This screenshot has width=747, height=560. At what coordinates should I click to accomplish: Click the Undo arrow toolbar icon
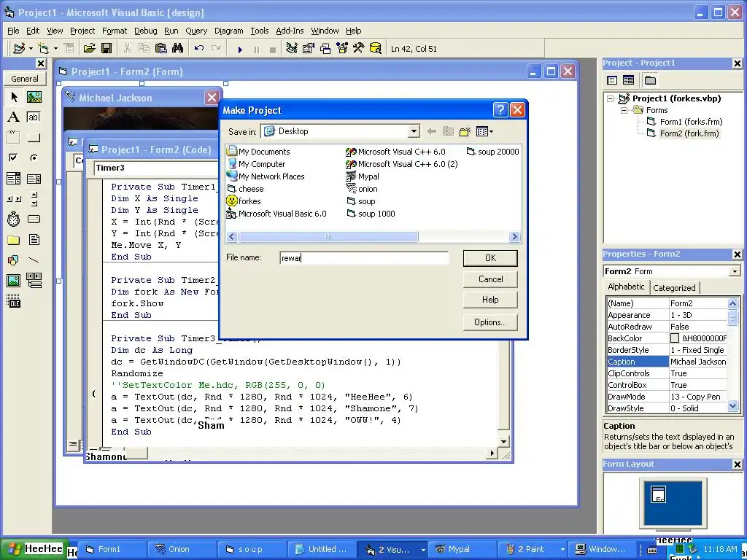(x=199, y=48)
